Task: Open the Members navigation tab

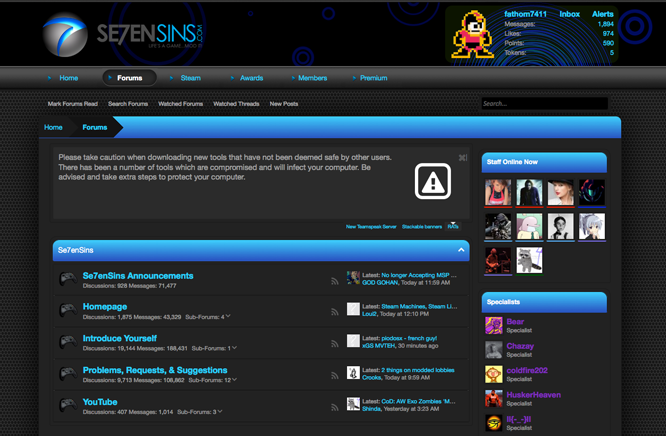Action: click(x=313, y=78)
